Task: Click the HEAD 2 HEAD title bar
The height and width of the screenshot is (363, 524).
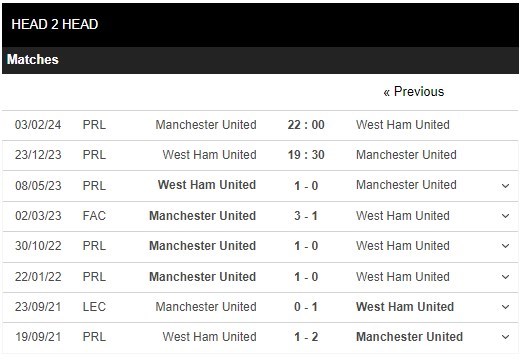Action: click(260, 25)
